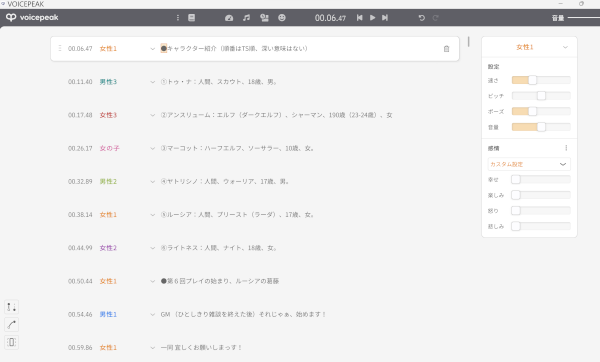The width and height of the screenshot is (600, 362).
Task: Skip to next line button
Action: [x=385, y=18]
